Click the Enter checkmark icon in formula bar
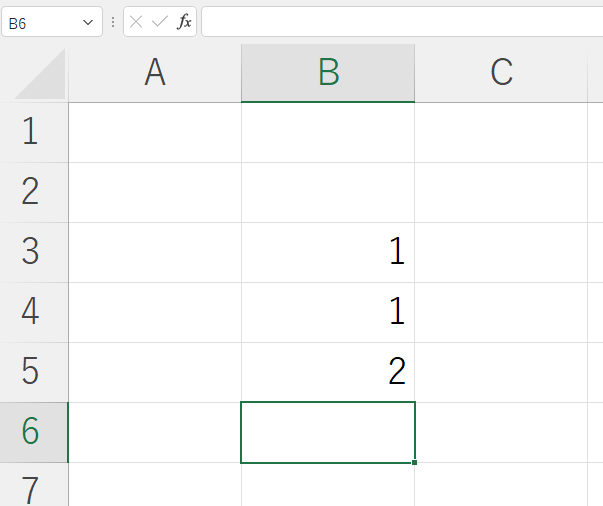The width and height of the screenshot is (603, 506). [x=160, y=22]
